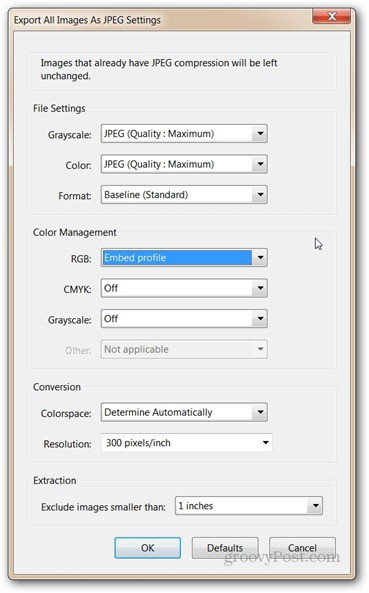Restore values using the Defaults button
The height and width of the screenshot is (593, 369).
[225, 548]
